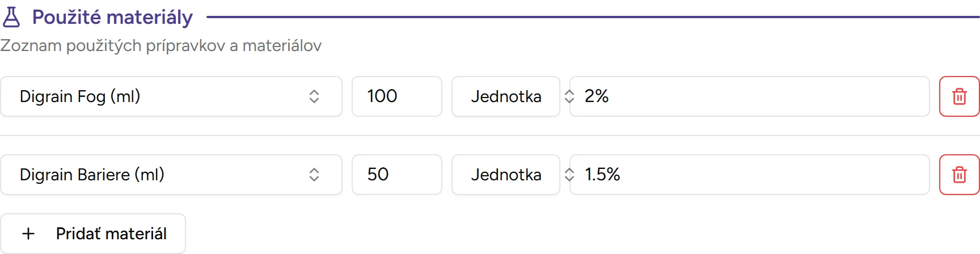Screen dimensions: 980x254
Task: Open the Digrain Fog (ml) material dropdown
Action: click(170, 96)
